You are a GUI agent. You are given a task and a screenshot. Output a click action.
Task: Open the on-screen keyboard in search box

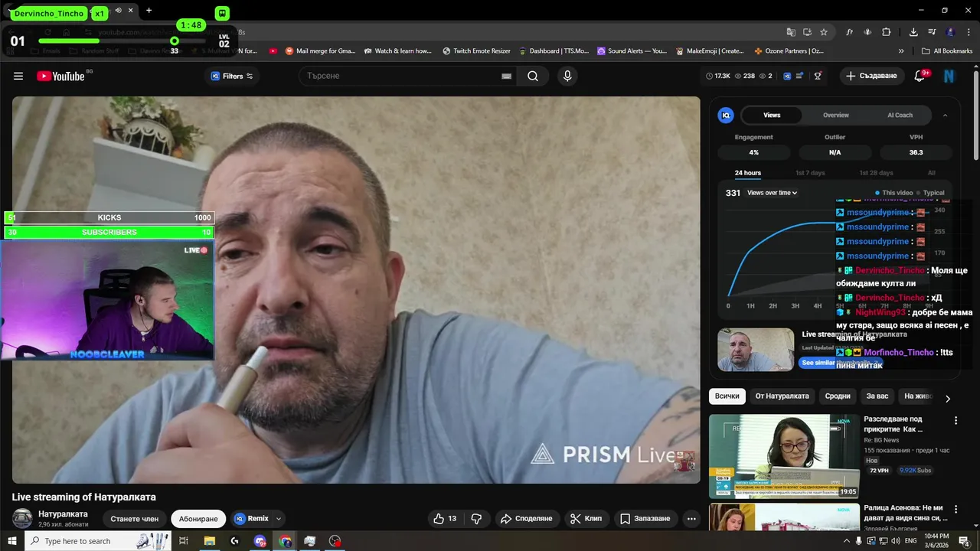coord(506,76)
